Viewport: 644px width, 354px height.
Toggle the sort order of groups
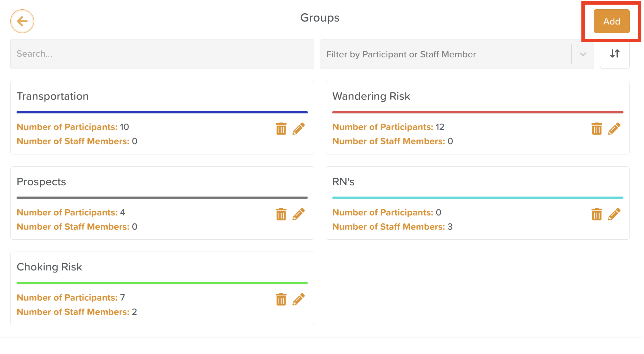click(615, 54)
